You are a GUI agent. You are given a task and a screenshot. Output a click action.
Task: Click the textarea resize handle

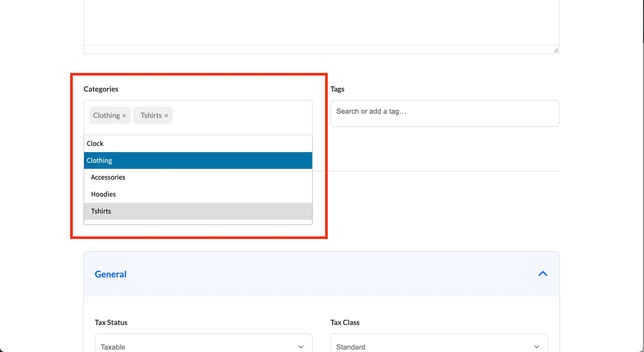coord(555,51)
